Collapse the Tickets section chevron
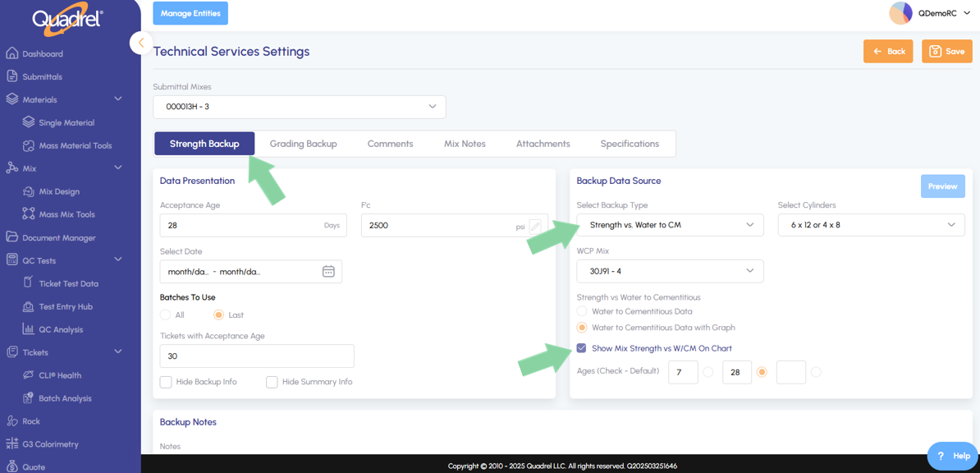980x473 pixels. tap(118, 351)
